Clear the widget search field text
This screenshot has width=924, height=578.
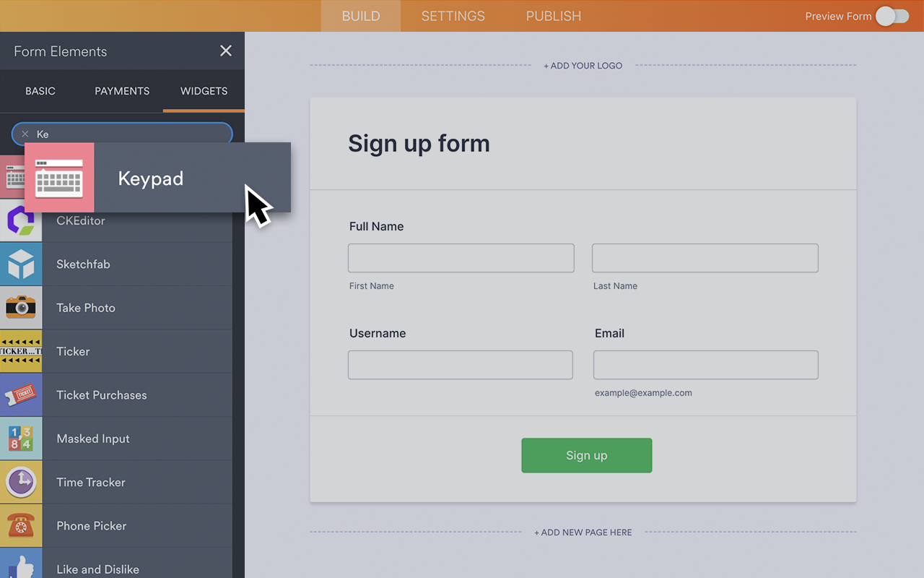click(25, 134)
